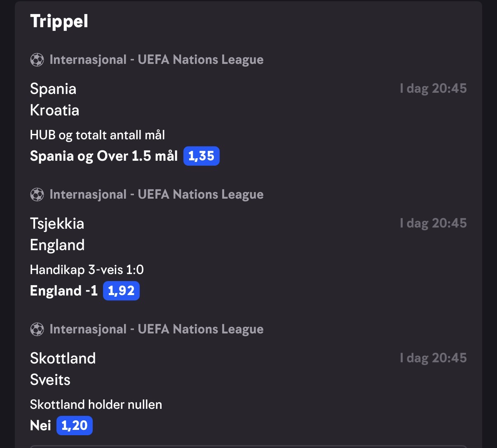Image resolution: width=497 pixels, height=448 pixels.
Task: Click the Tsjekkia team name
Action: coord(57,224)
